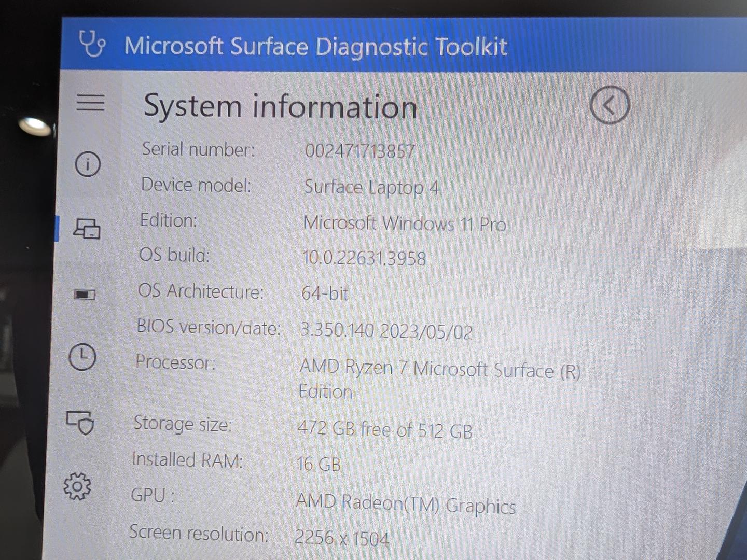Click the OS build label
Image resolution: width=747 pixels, height=560 pixels.
coord(174,255)
